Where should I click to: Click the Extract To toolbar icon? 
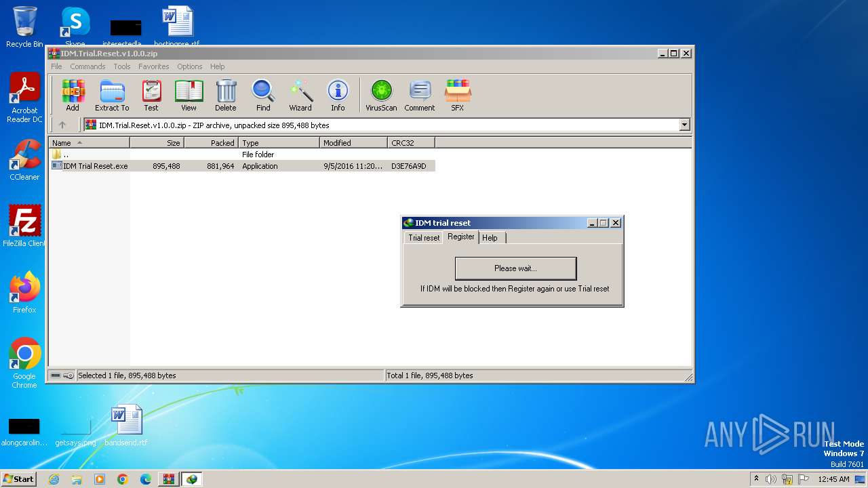(112, 95)
